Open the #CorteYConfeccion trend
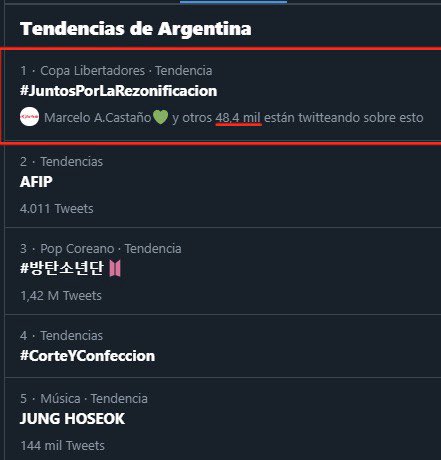 88,356
